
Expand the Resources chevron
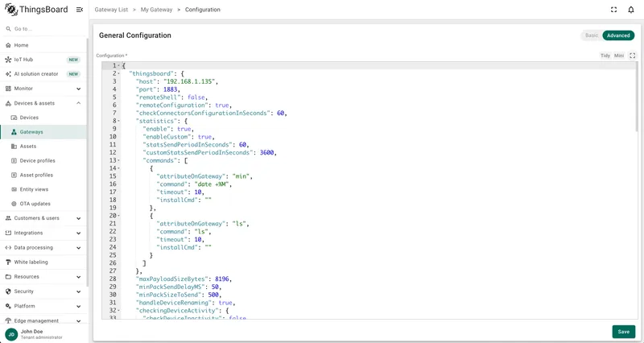tap(78, 277)
